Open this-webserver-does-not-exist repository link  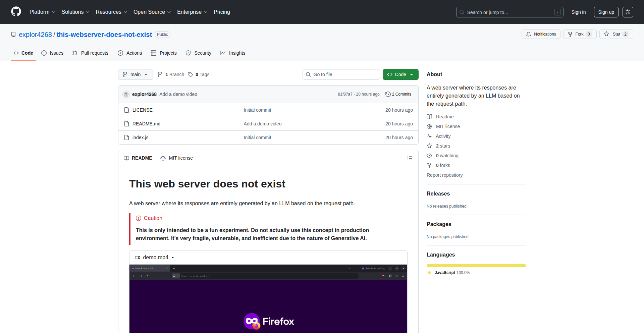click(104, 35)
